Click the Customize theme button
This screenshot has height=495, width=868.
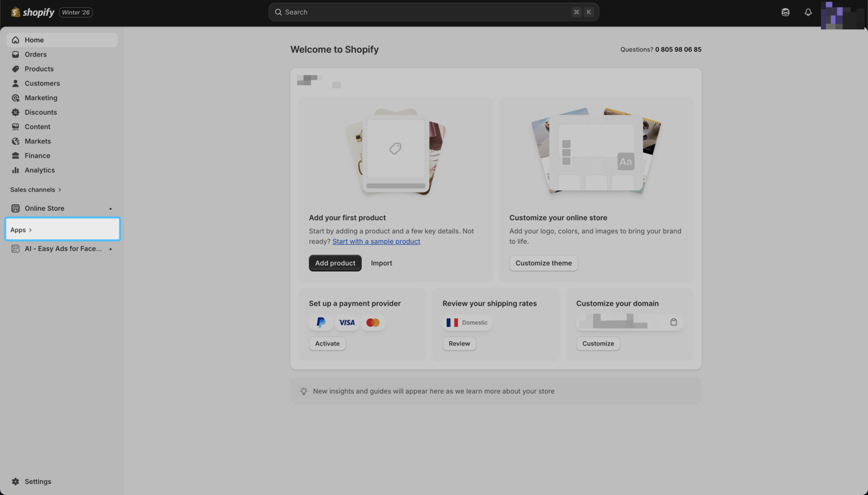[x=543, y=263]
